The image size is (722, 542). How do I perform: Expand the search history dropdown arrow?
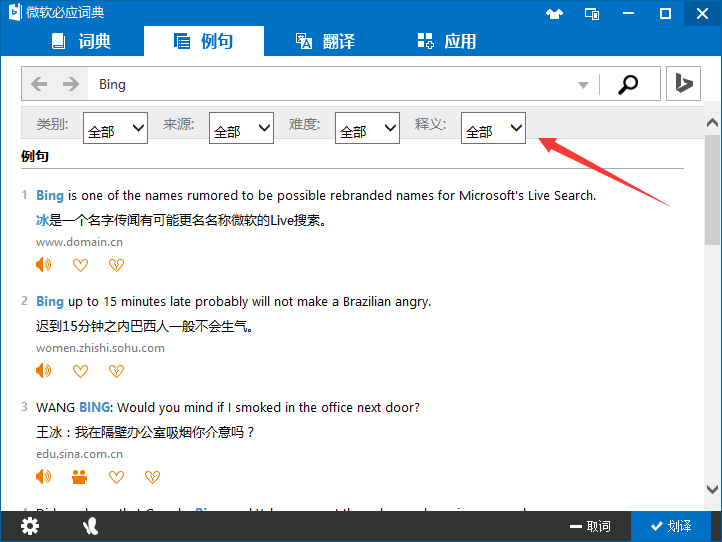pos(583,85)
